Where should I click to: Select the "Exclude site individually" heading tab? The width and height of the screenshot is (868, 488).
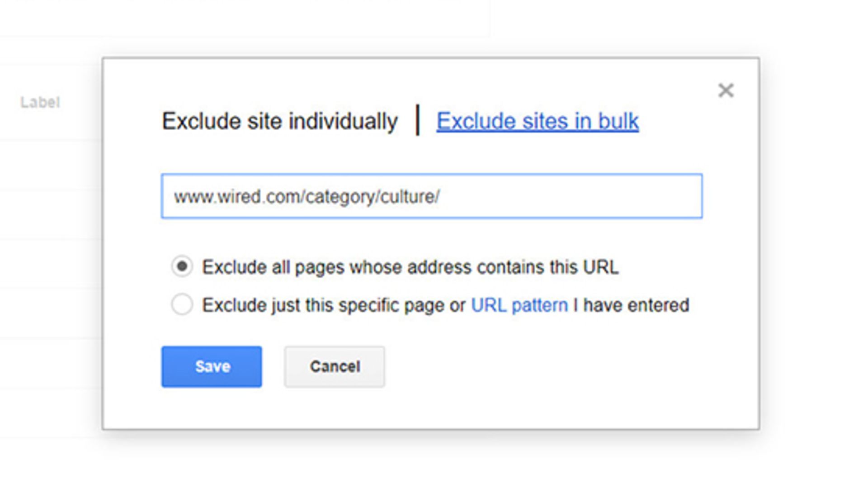coord(279,121)
